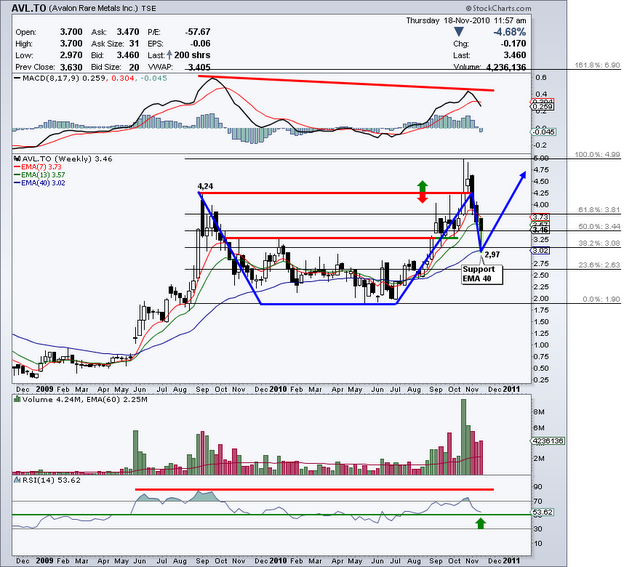Screen dimensions: 640x567
Task: Click the up arrow before 200 shrs
Action: click(169, 55)
